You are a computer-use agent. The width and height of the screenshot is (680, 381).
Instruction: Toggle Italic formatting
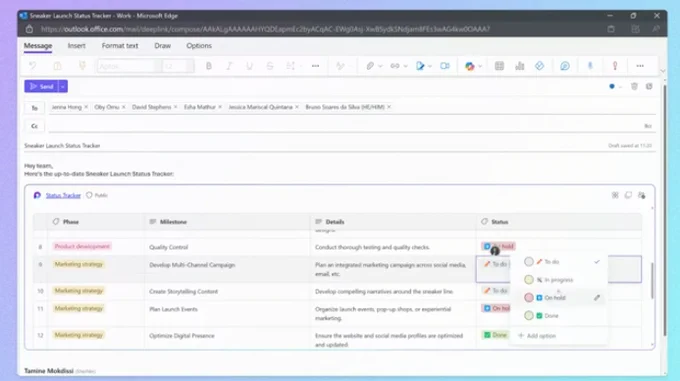tap(229, 66)
